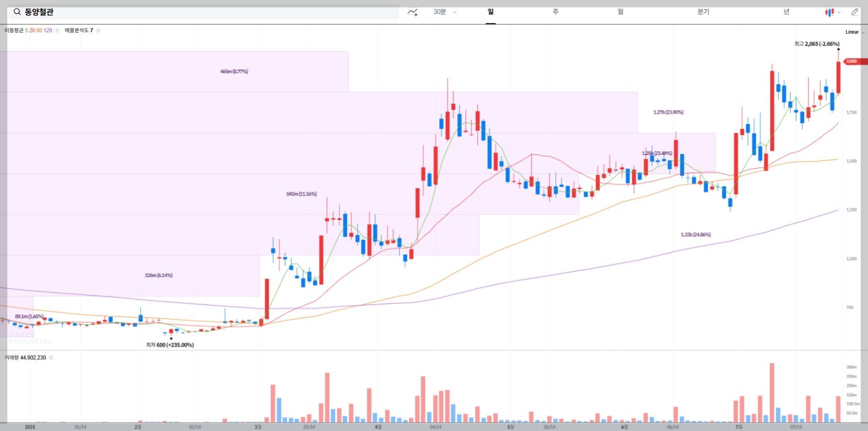Click the candlestick chart type icon
868x431 pixels.
click(x=829, y=12)
